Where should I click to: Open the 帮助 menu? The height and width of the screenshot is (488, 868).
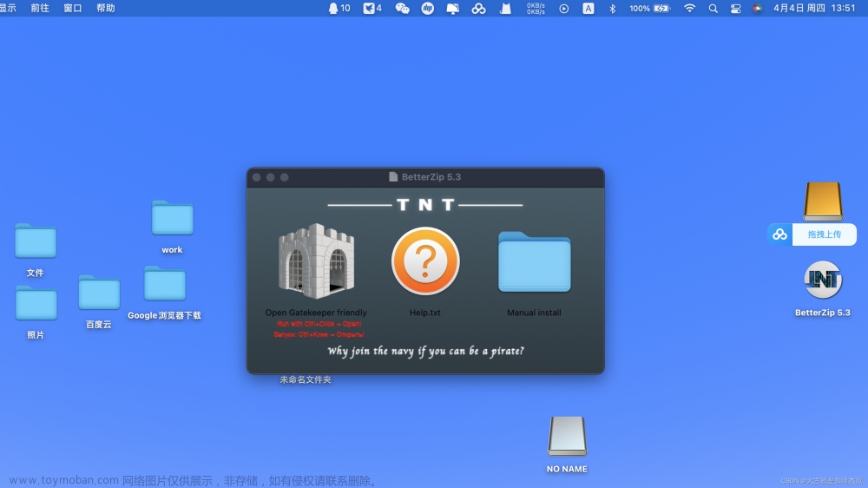105,9
